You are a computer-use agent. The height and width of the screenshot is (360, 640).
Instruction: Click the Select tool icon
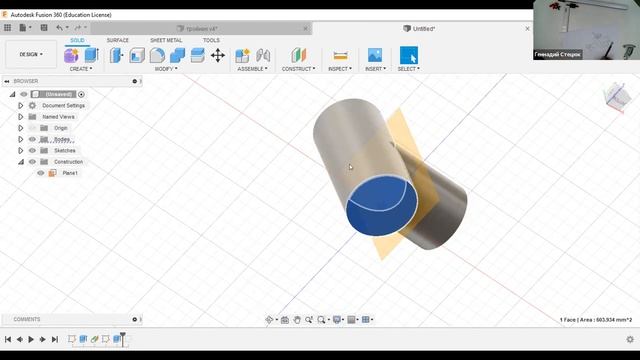pyautogui.click(x=409, y=55)
